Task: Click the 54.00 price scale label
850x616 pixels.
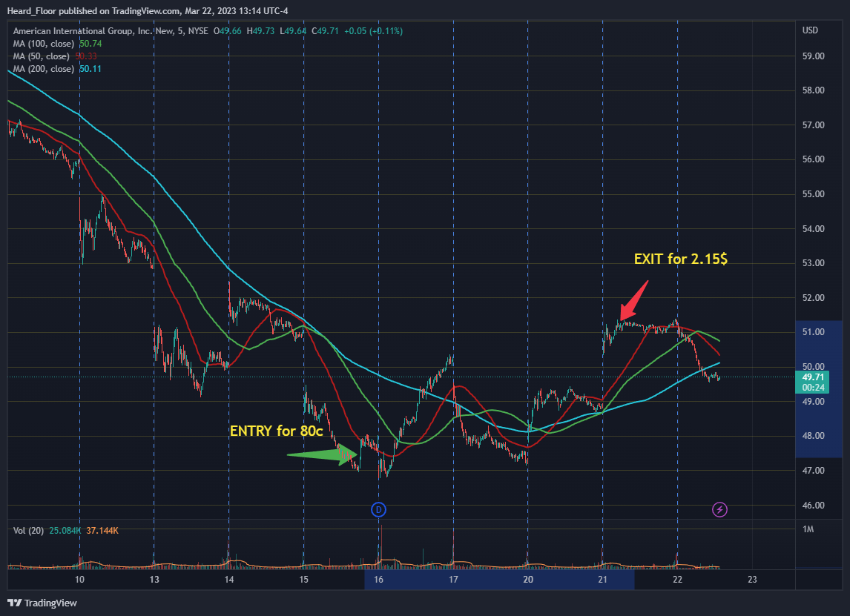Action: 813,228
